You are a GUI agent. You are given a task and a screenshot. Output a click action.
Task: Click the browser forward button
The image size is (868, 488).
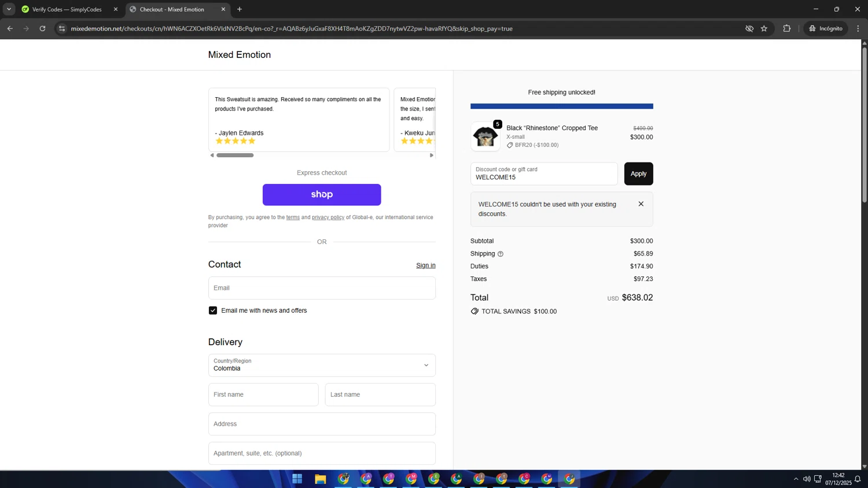point(26,28)
